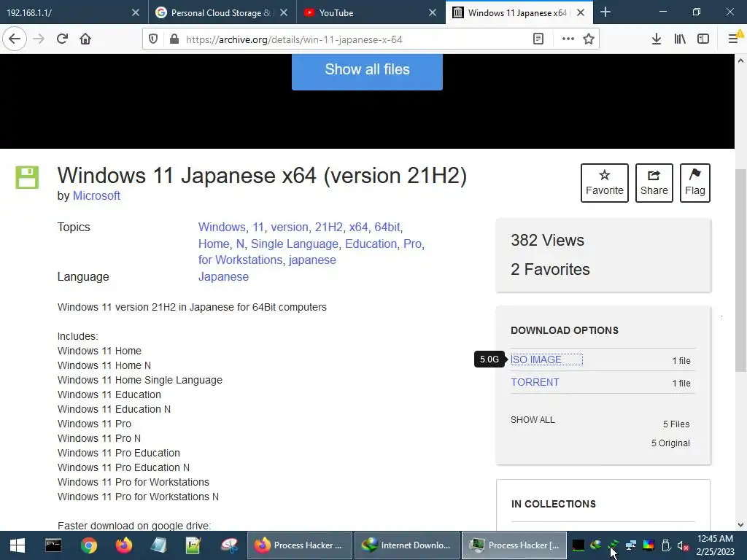Open the Microsoft creator link
Image resolution: width=747 pixels, height=560 pixels.
pyautogui.click(x=96, y=195)
